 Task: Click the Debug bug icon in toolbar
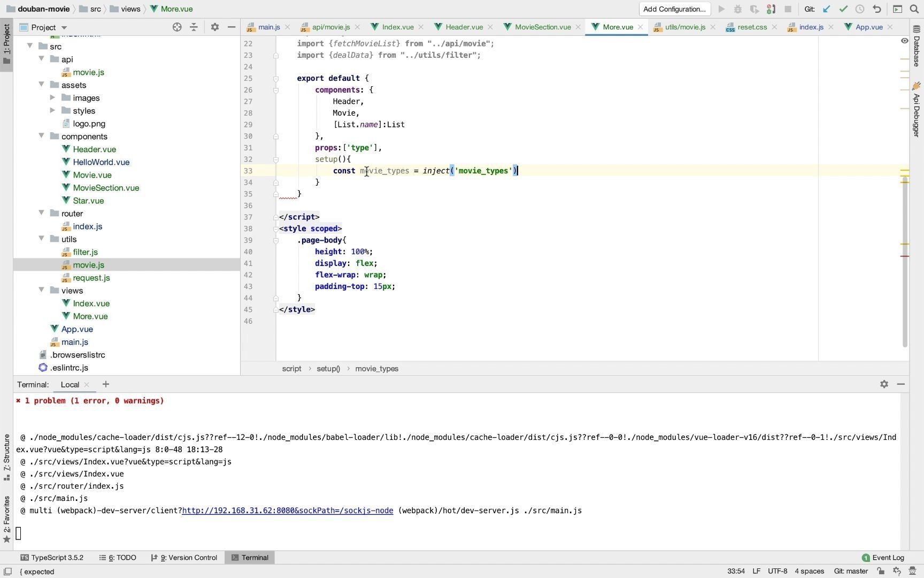pos(738,9)
